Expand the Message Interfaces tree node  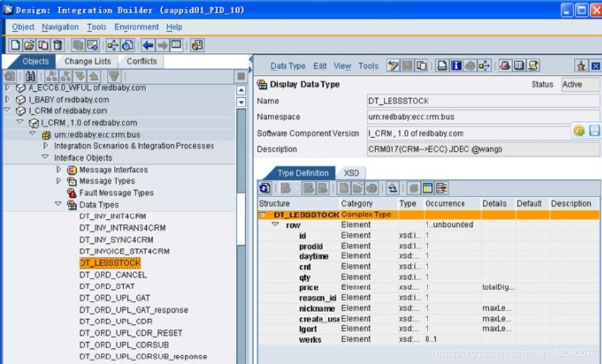[x=58, y=170]
